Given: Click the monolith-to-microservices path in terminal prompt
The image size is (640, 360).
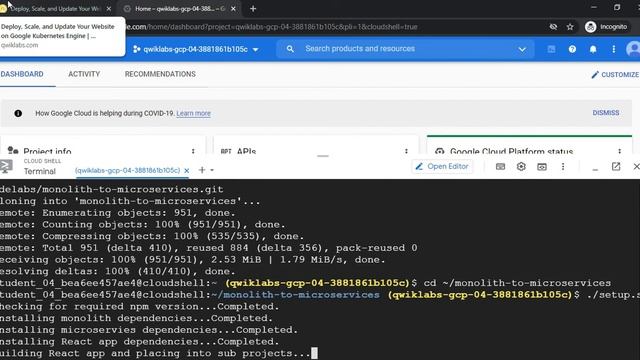Looking at the screenshot, I should [296, 295].
